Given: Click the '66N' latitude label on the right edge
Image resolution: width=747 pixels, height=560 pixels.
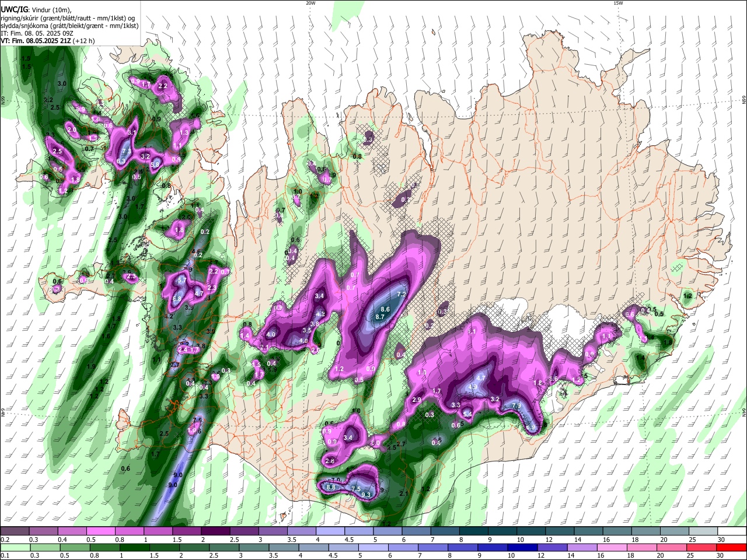Looking at the screenshot, I should pos(744,100).
